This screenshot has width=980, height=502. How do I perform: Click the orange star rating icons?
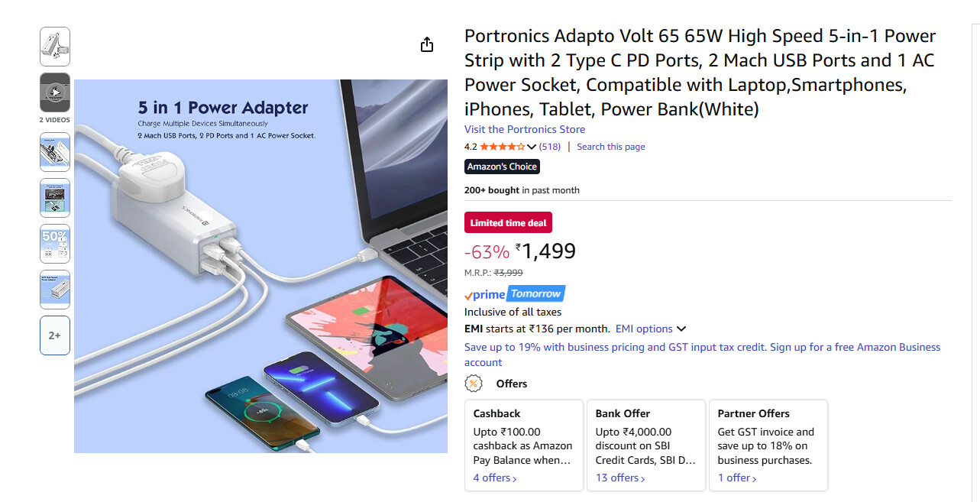[502, 147]
